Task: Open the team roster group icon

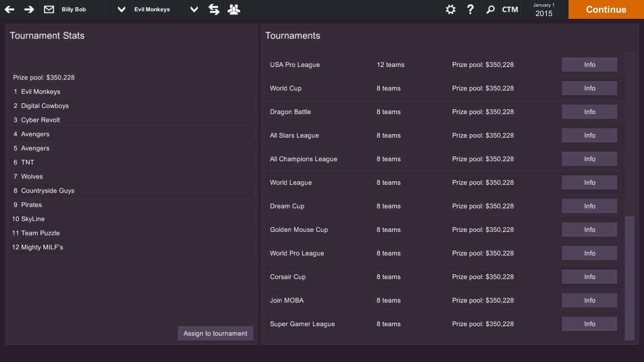Action: pyautogui.click(x=233, y=9)
